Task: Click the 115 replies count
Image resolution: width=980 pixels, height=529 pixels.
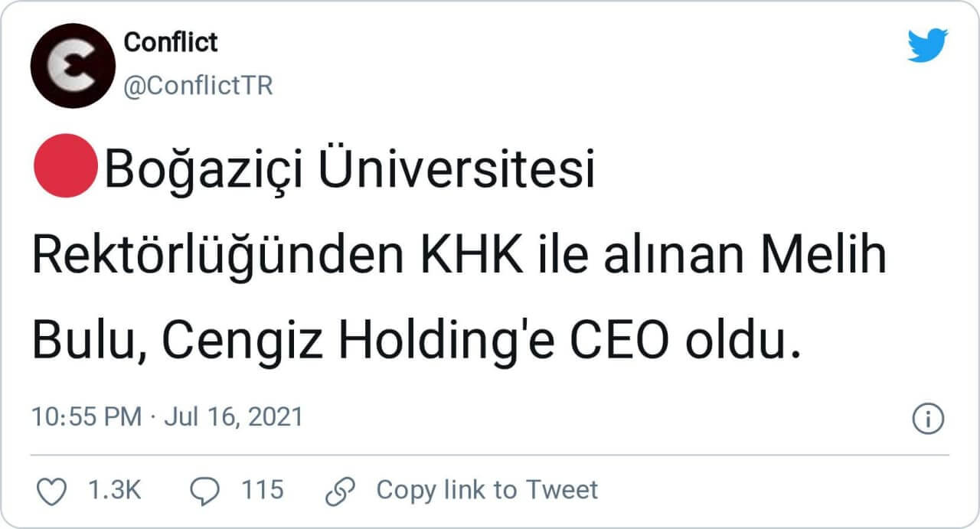Action: [263, 490]
